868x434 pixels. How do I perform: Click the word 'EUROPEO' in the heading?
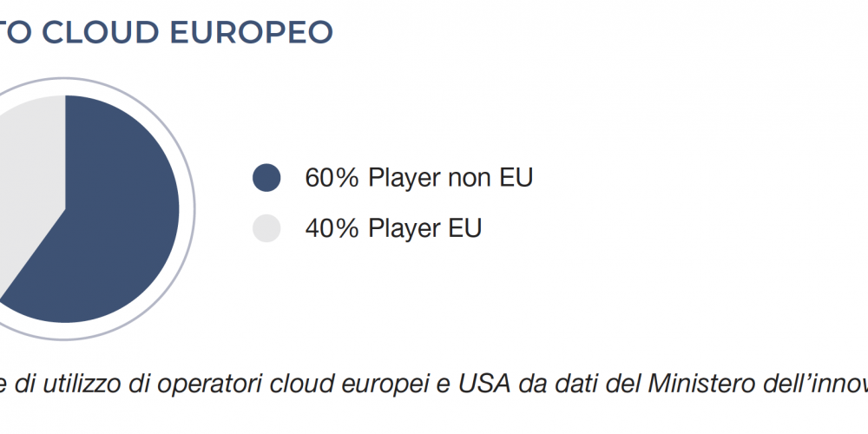pyautogui.click(x=252, y=32)
